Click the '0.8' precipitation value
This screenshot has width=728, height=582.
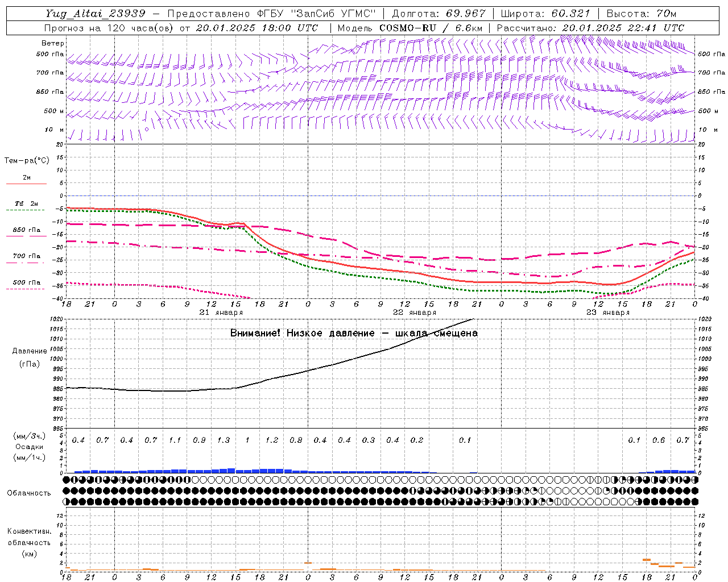(296, 440)
